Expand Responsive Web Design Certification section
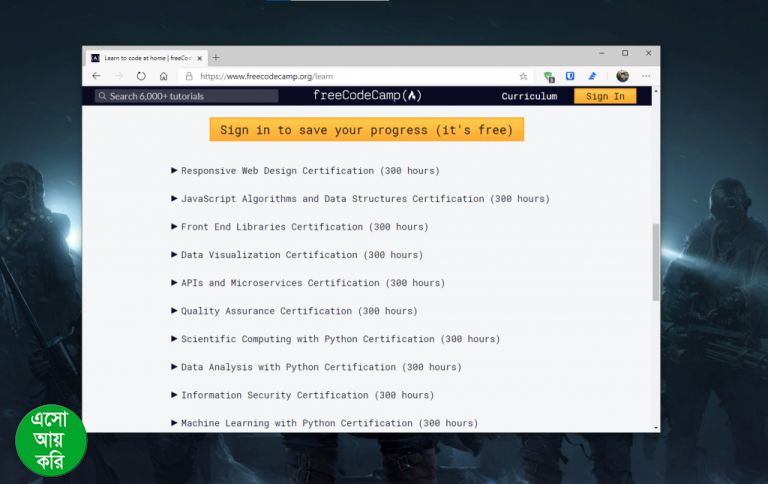 (x=309, y=171)
